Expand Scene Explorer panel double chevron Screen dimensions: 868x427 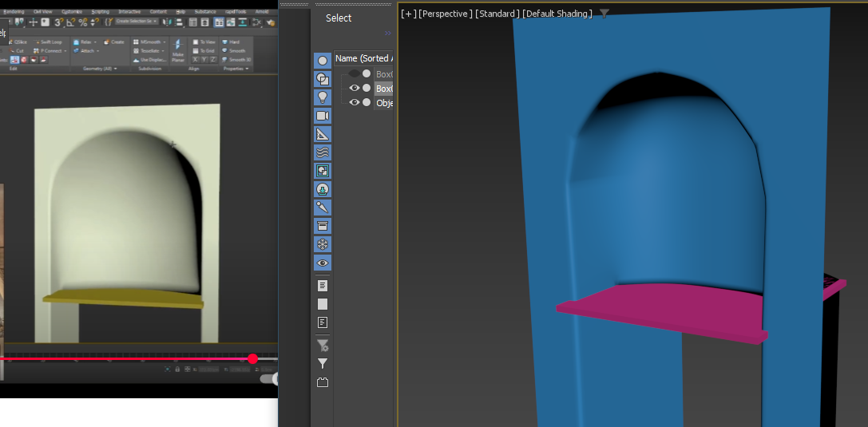click(x=387, y=34)
